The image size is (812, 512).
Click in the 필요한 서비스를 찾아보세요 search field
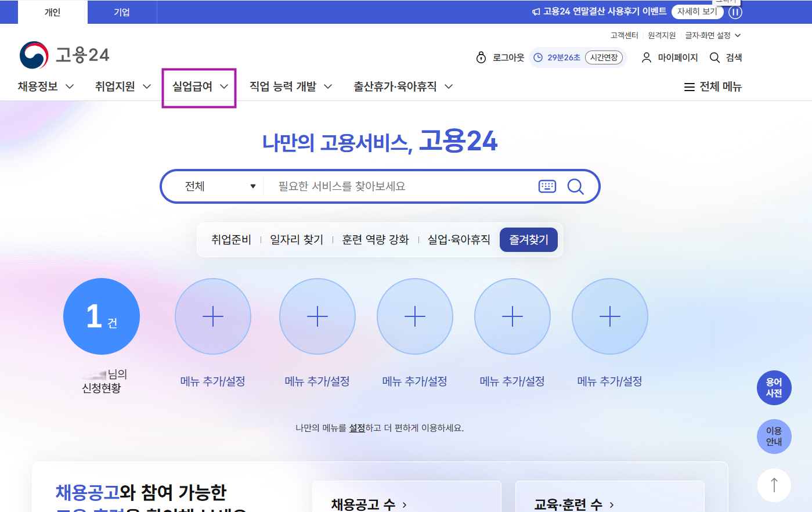[x=400, y=186]
